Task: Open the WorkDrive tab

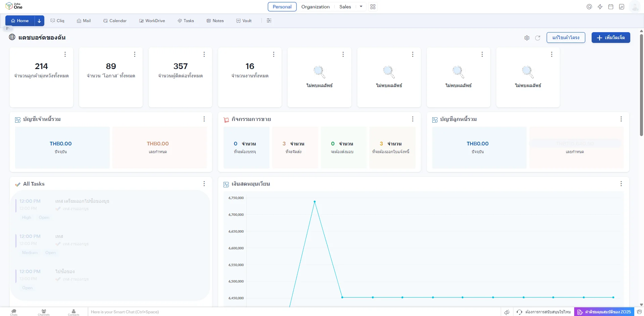Action: [x=152, y=21]
